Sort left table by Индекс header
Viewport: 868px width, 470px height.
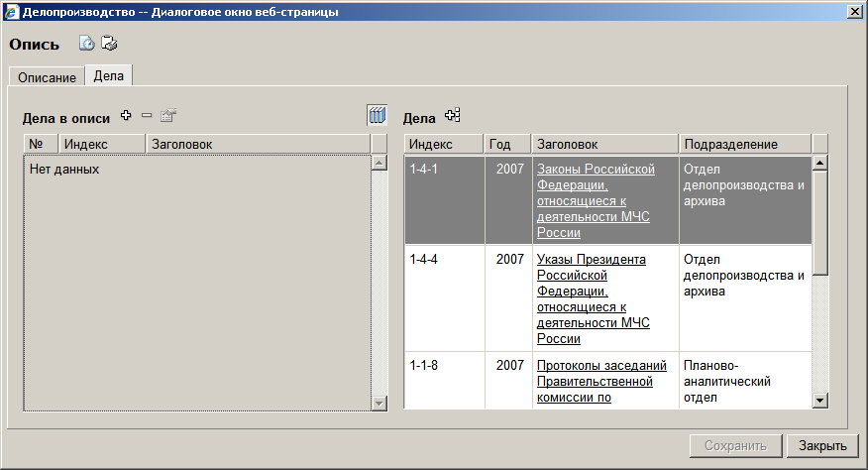click(x=102, y=144)
